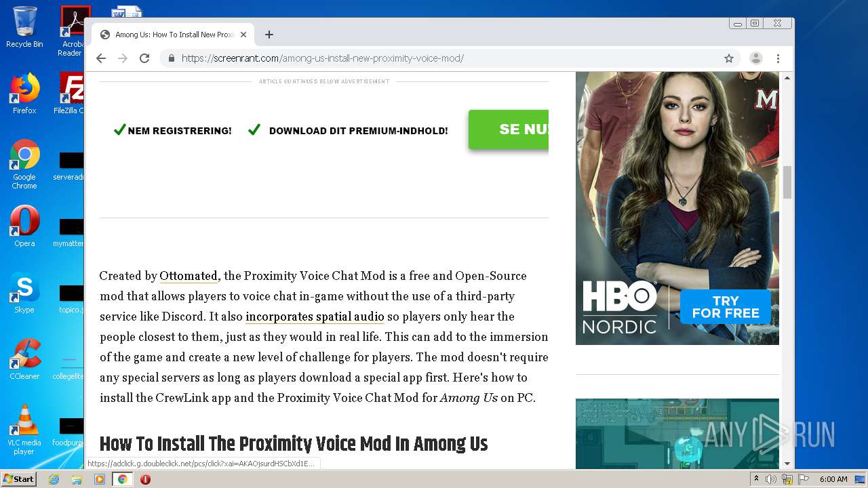Bookmark this page with the star icon

pyautogui.click(x=729, y=58)
